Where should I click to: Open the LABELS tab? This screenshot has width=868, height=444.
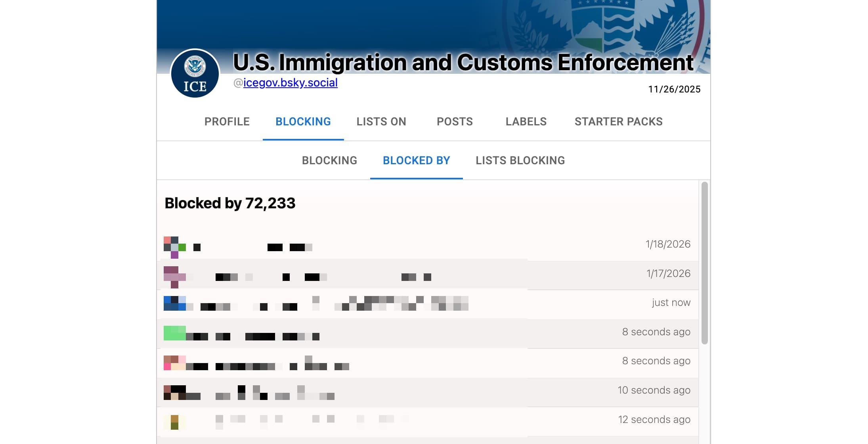coord(526,121)
